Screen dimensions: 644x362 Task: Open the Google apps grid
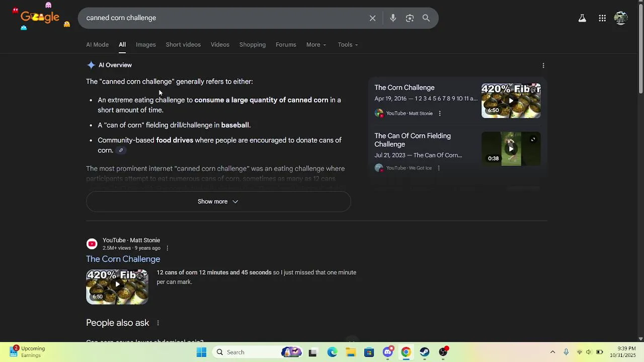click(x=602, y=18)
